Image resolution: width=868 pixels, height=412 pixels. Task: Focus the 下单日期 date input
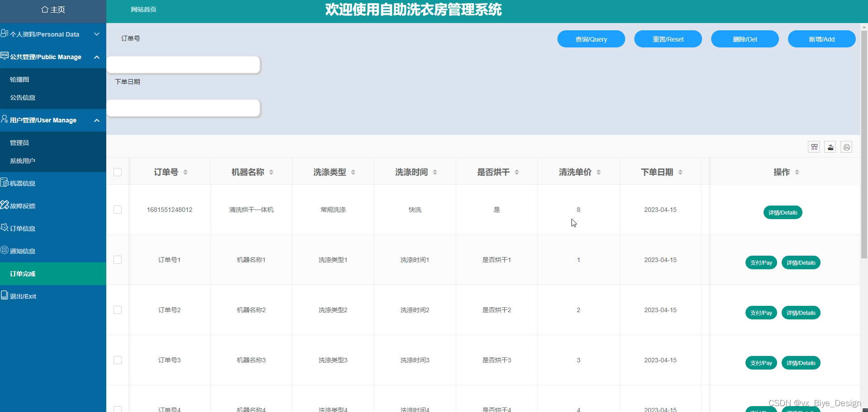pyautogui.click(x=184, y=108)
